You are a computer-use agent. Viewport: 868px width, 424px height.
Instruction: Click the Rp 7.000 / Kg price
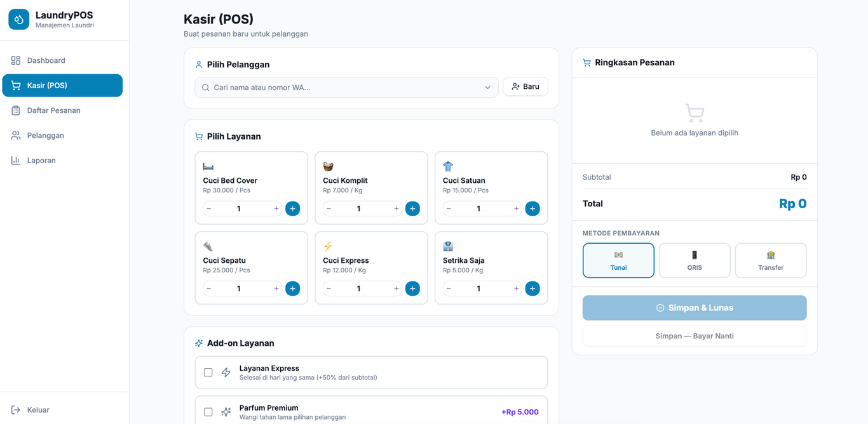click(x=344, y=190)
